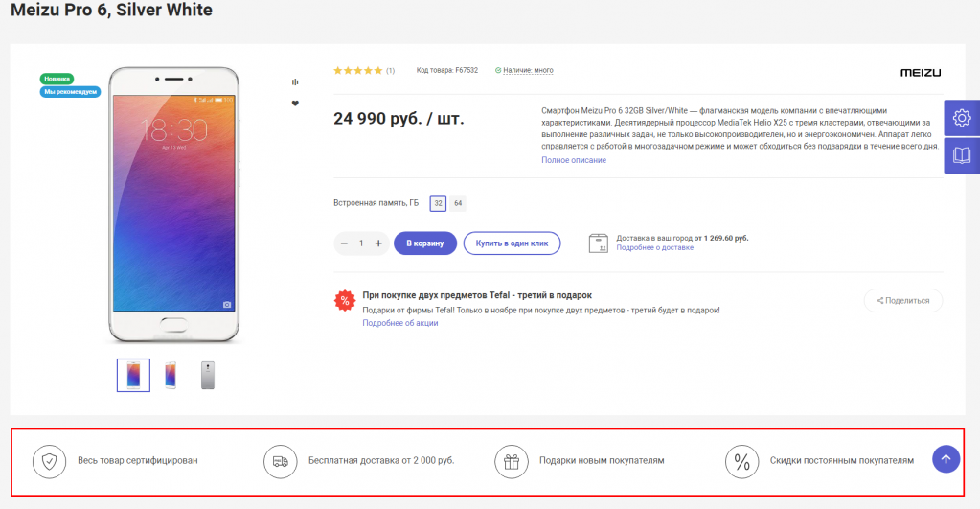Click the price '24 990 руб. / шт.'
Image resolution: width=980 pixels, height=509 pixels.
399,119
